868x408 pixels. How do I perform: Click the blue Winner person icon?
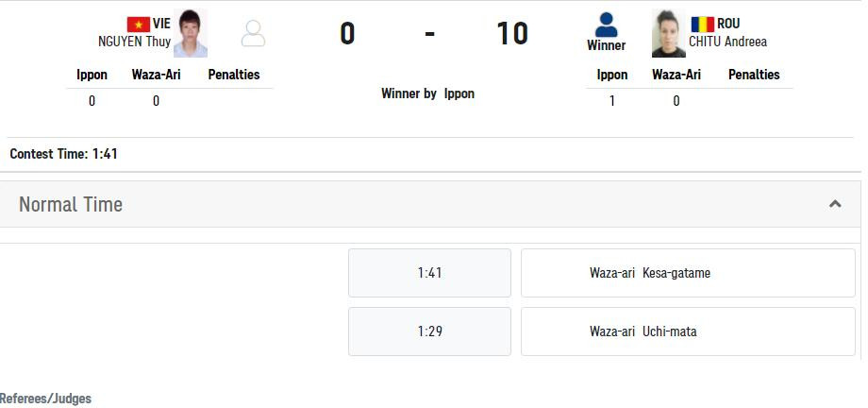tap(606, 25)
